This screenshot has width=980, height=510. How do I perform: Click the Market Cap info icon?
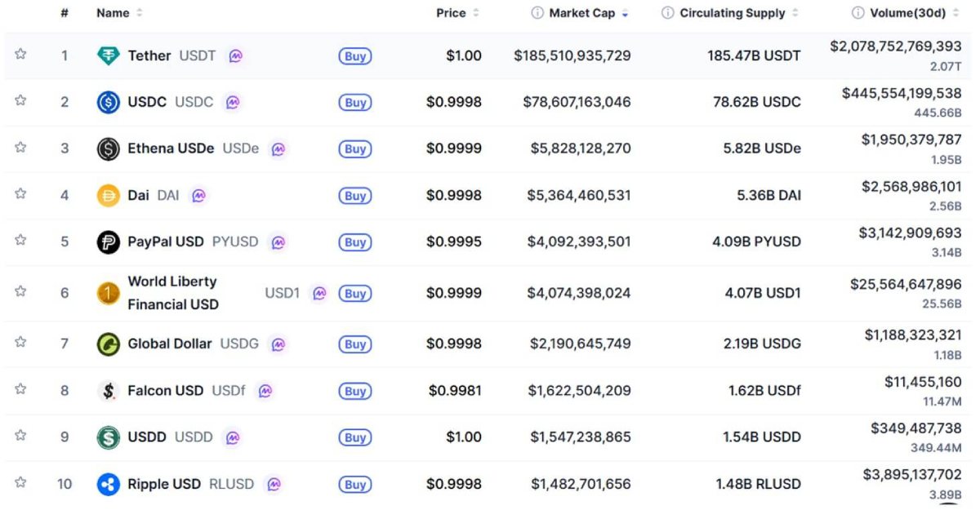(537, 13)
